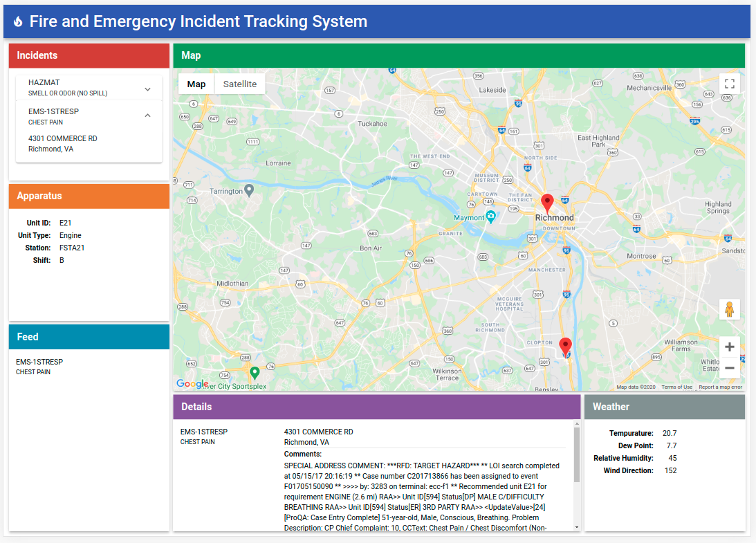This screenshot has height=543, width=756.
Task: Click 4301 COMMERCE RD in Incidents panel
Action: point(63,138)
